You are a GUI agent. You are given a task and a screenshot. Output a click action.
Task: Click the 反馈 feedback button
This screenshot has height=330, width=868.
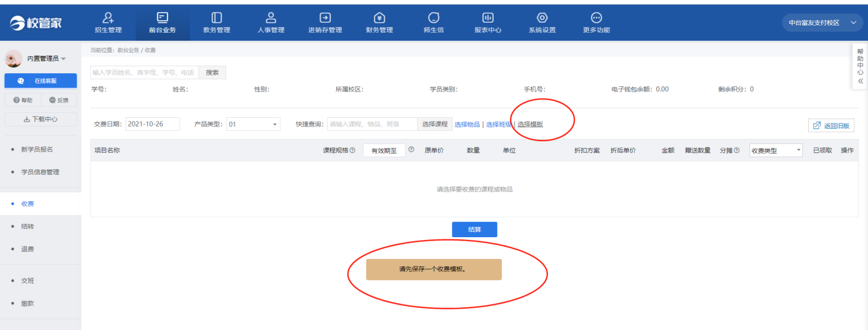pos(59,100)
